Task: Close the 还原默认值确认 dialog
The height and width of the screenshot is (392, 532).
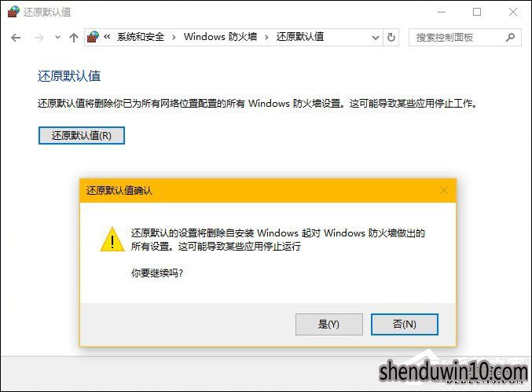Action: [444, 191]
